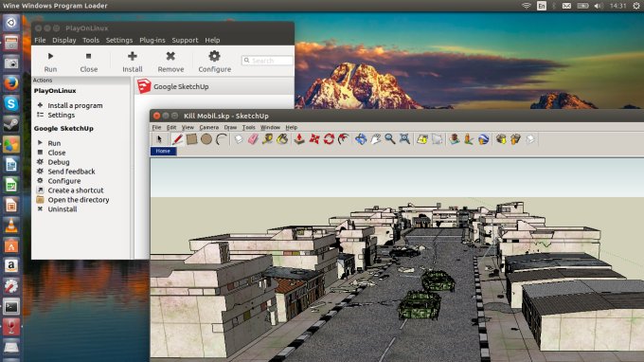644x362 pixels.
Task: Open the PlayOnLinux Help menu
Action: click(212, 40)
